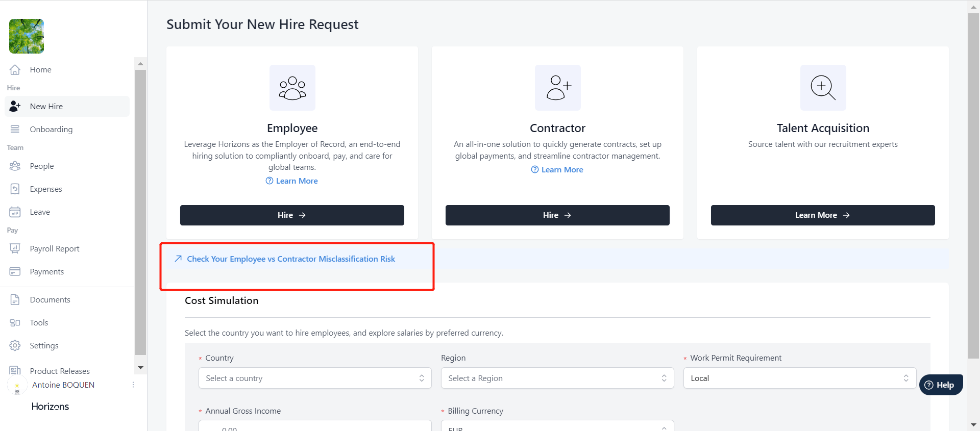The width and height of the screenshot is (980, 431).
Task: Click the Contractor add-person icon tile
Action: click(558, 88)
